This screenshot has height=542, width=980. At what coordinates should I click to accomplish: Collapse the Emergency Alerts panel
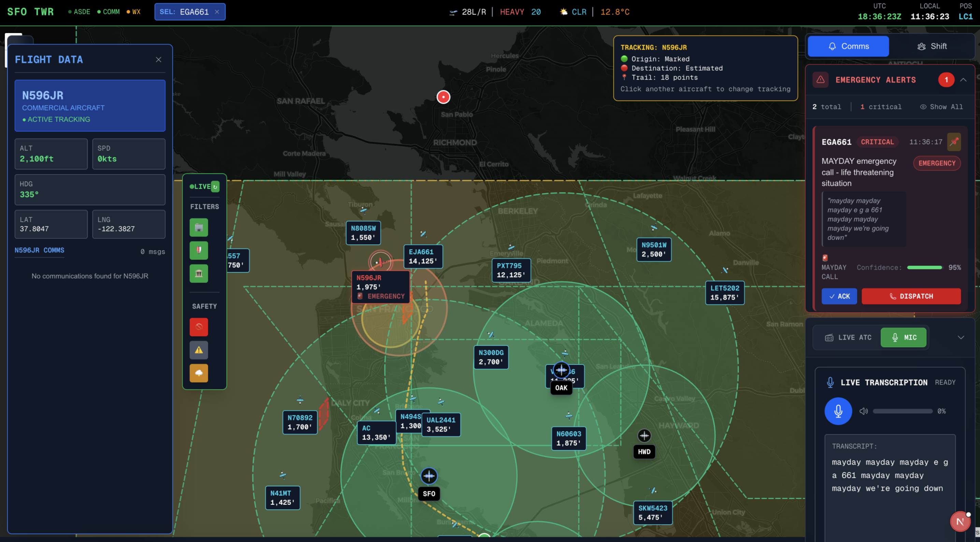[x=963, y=80]
